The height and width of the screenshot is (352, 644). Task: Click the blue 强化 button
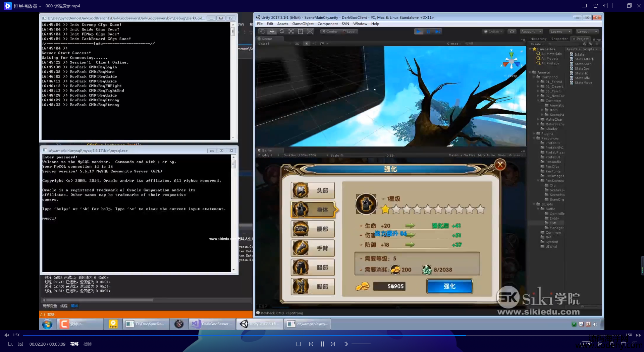point(449,286)
